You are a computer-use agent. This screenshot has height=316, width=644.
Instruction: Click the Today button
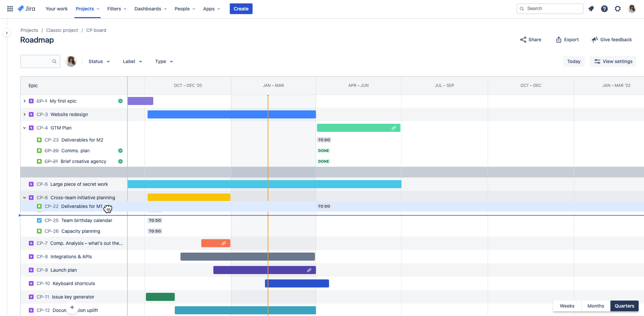[x=574, y=61]
